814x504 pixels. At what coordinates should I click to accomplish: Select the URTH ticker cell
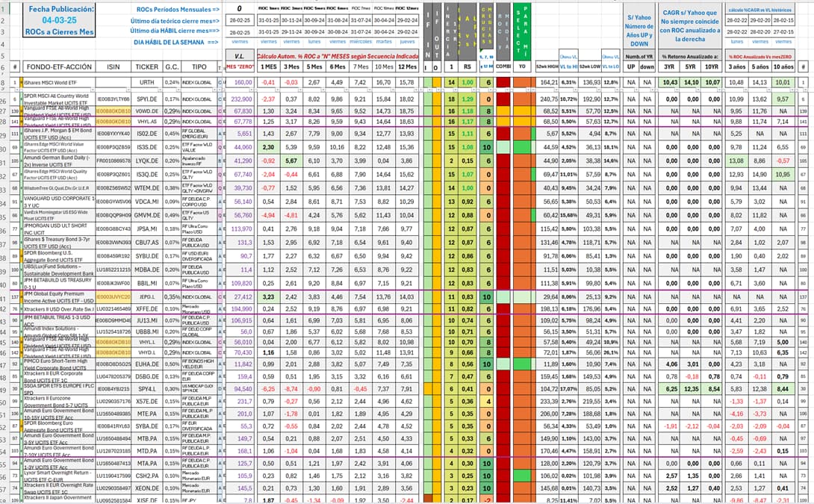147,83
